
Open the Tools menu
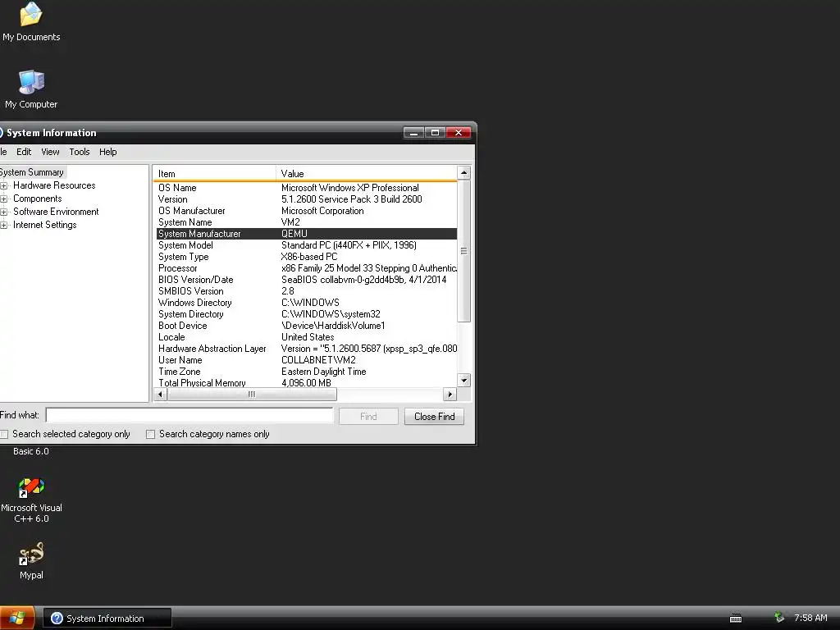pos(80,152)
